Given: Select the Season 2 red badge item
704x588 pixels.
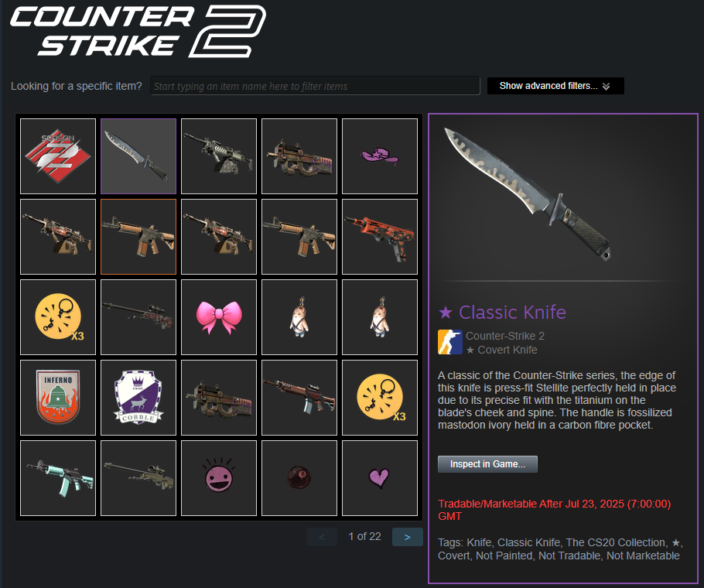Looking at the screenshot, I should [58, 156].
